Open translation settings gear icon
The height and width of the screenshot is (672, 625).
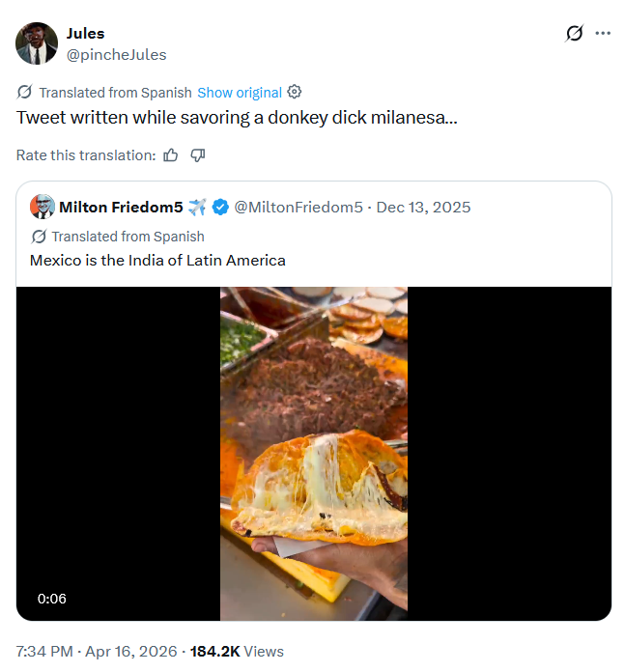295,93
